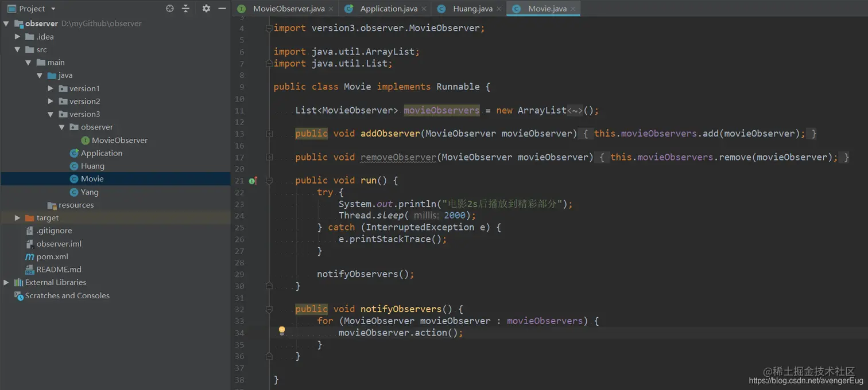This screenshot has width=868, height=390.
Task: Select observer.iml file
Action: point(53,244)
